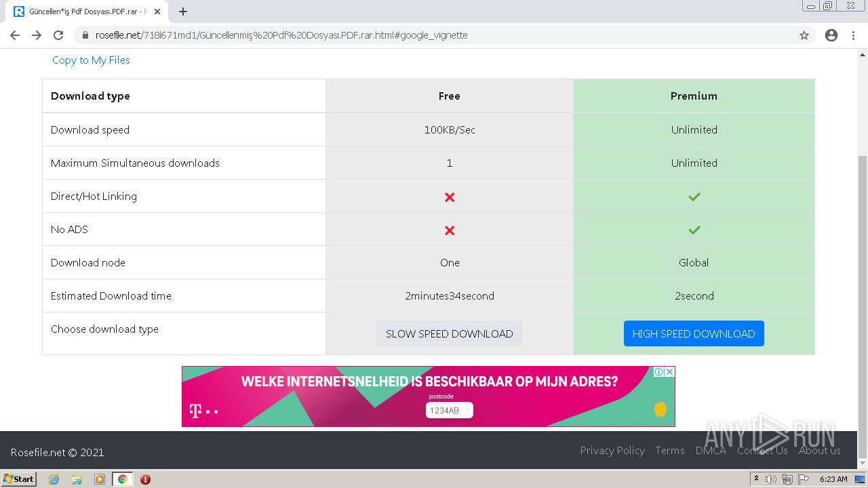Select the Premium column header
The width and height of the screenshot is (868, 488).
[694, 96]
